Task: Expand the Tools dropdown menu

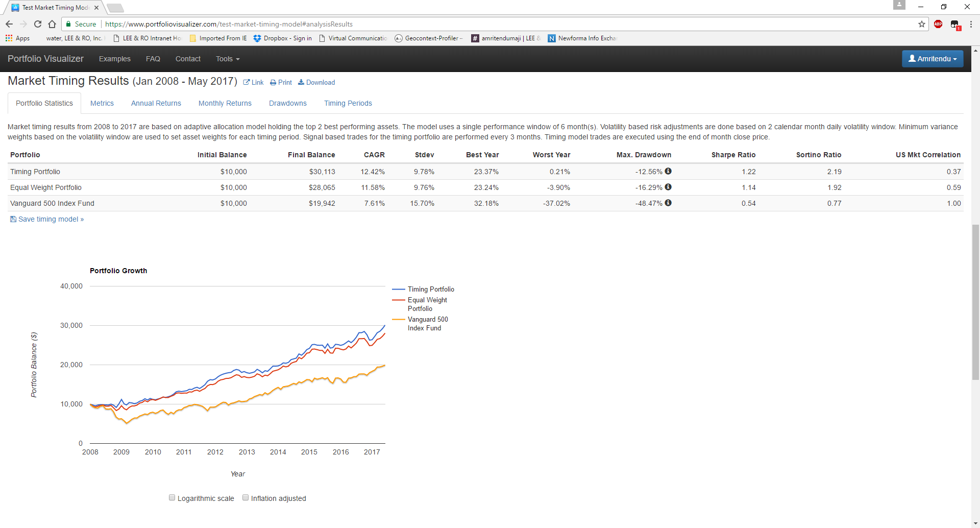Action: [228, 59]
